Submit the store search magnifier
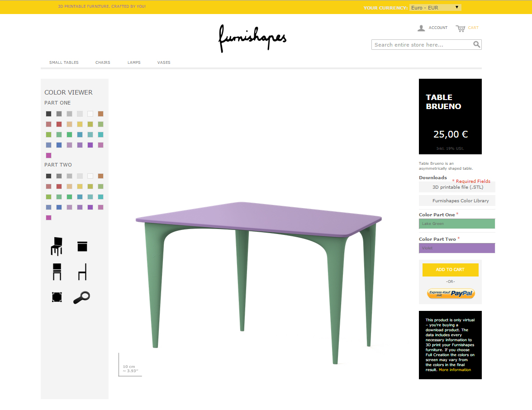The image size is (532, 410). [x=477, y=44]
